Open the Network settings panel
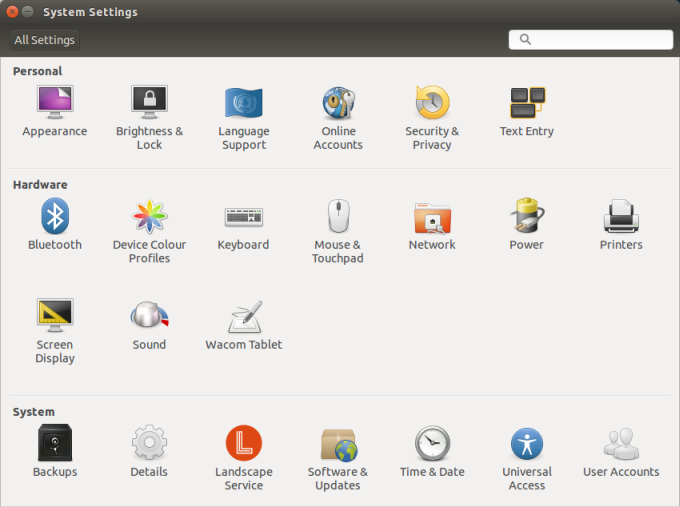Image resolution: width=680 pixels, height=507 pixels. [432, 216]
